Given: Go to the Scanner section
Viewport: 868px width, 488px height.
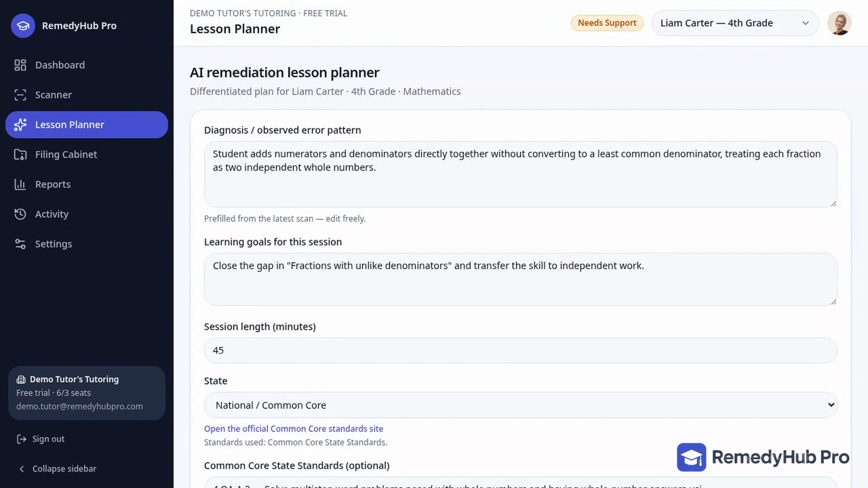Looking at the screenshot, I should 53,95.
